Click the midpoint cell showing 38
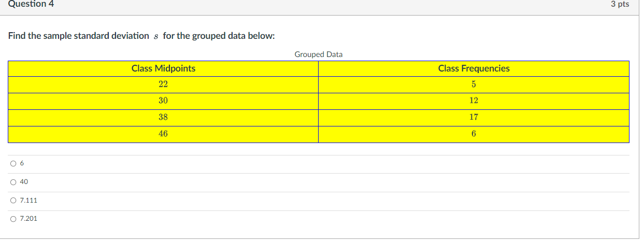This screenshot has width=644, height=241. (163, 118)
